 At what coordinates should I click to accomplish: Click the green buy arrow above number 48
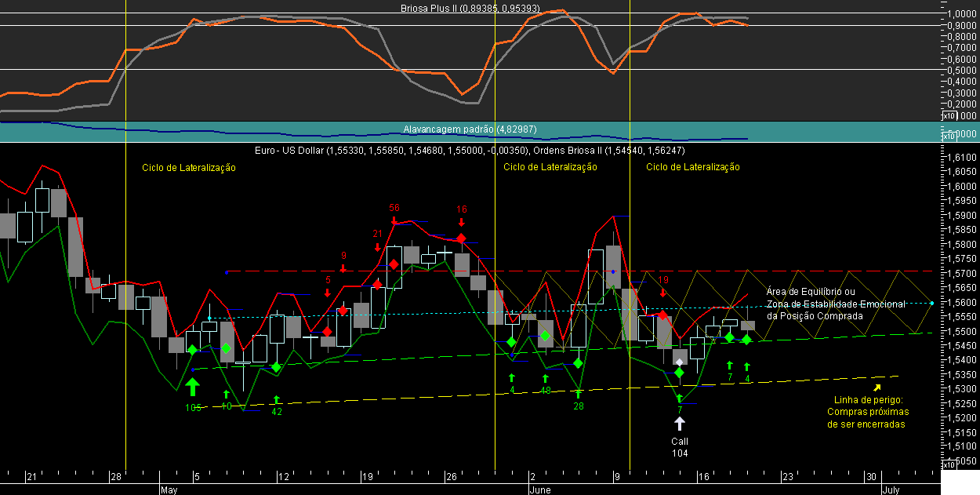point(545,378)
